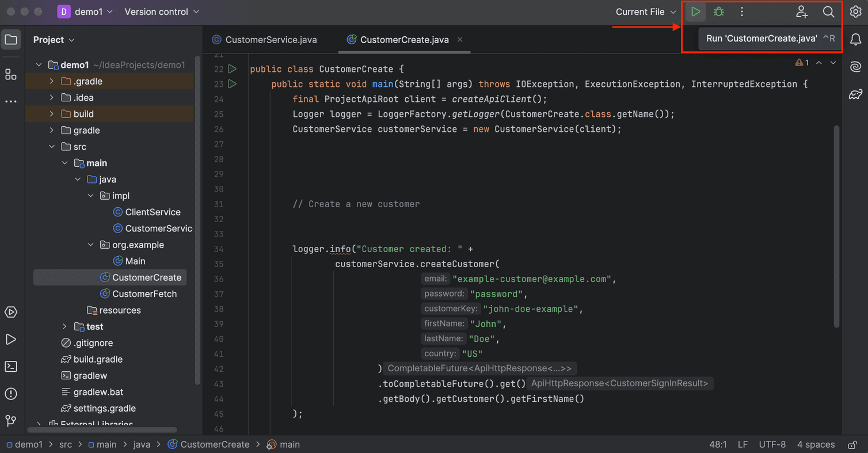Image resolution: width=868 pixels, height=453 pixels.
Task: Select CustomerFetch in the Project panel
Action: click(x=146, y=294)
